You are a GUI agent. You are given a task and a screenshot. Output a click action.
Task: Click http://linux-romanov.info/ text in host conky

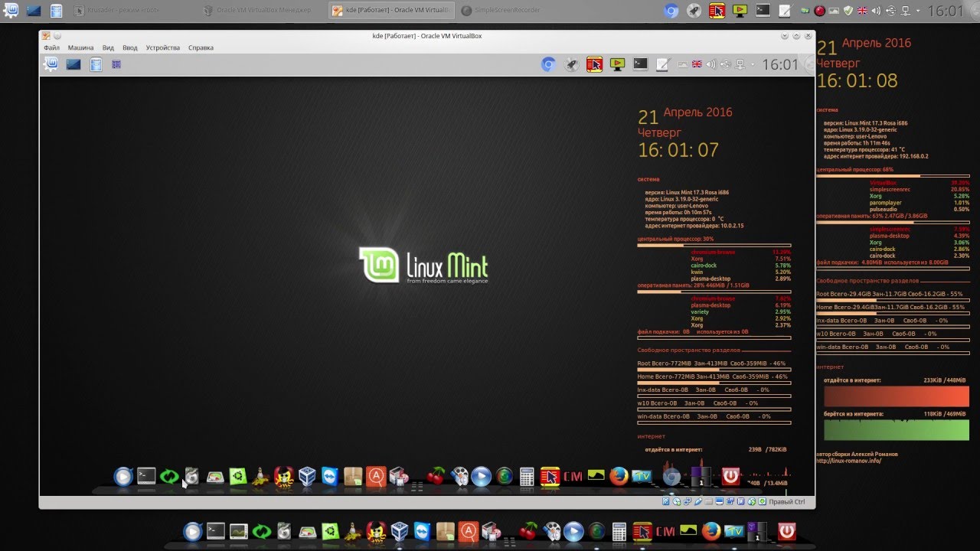[848, 461]
